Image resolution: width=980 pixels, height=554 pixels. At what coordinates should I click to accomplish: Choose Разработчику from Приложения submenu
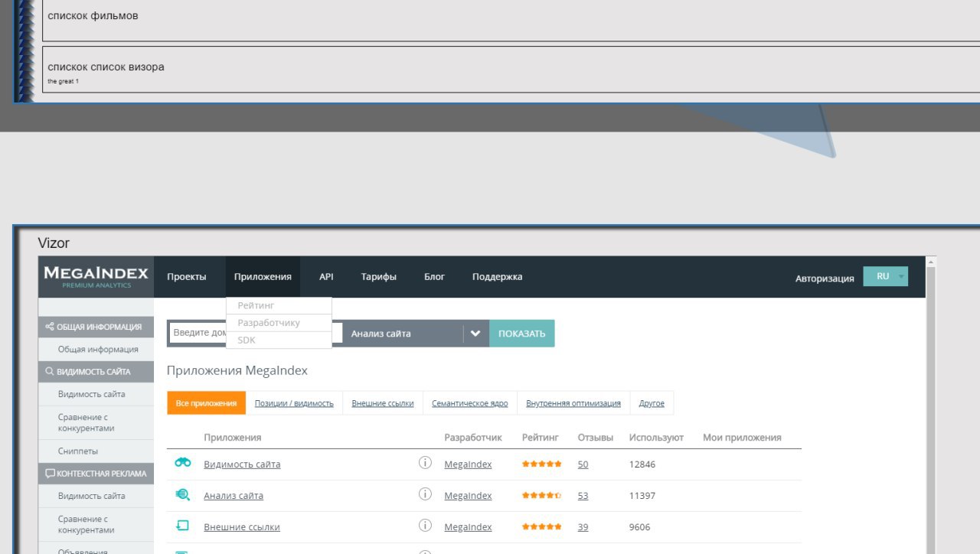tap(279, 323)
